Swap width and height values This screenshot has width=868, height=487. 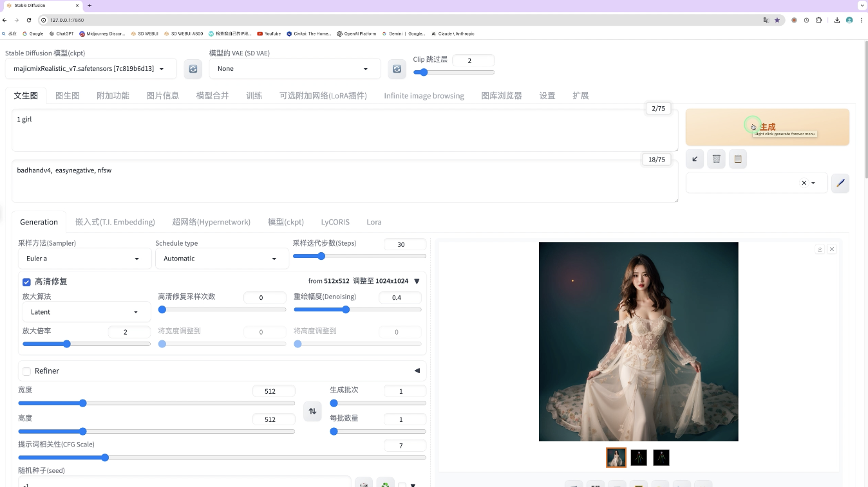[312, 411]
